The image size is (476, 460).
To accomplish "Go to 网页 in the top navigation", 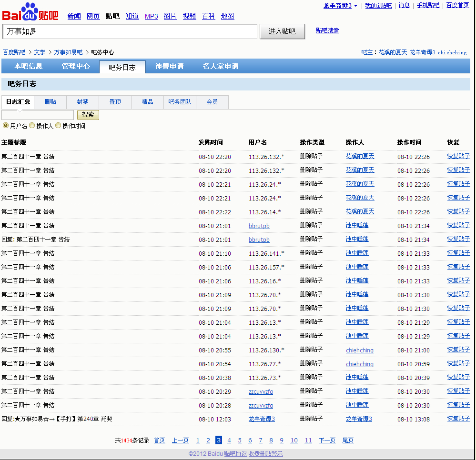I will point(93,16).
